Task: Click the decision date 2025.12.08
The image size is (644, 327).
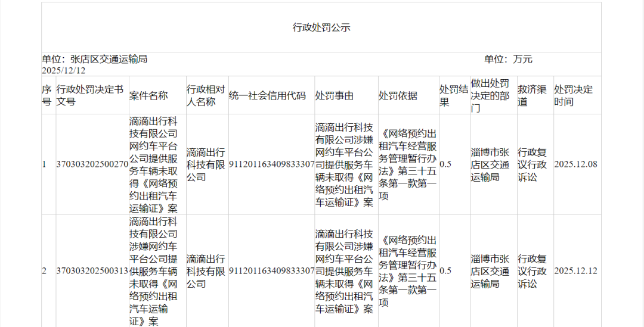Action: point(576,164)
